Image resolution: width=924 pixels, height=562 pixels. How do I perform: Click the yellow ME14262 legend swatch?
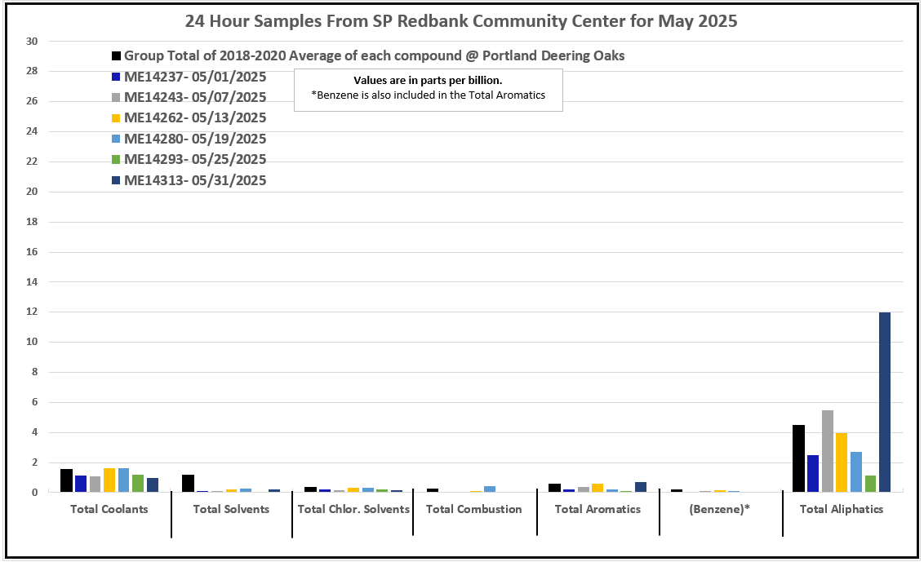pos(117,118)
